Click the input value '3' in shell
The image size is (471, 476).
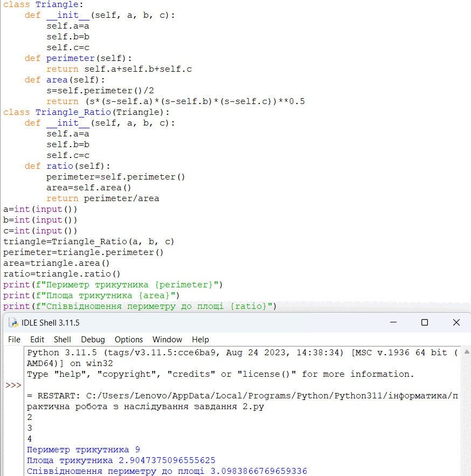coord(30,428)
